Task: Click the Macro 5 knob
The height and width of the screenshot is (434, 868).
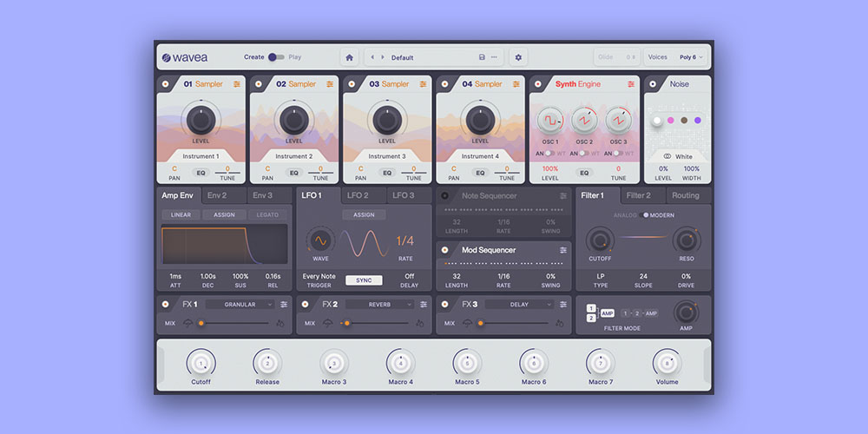Action: pyautogui.click(x=467, y=363)
